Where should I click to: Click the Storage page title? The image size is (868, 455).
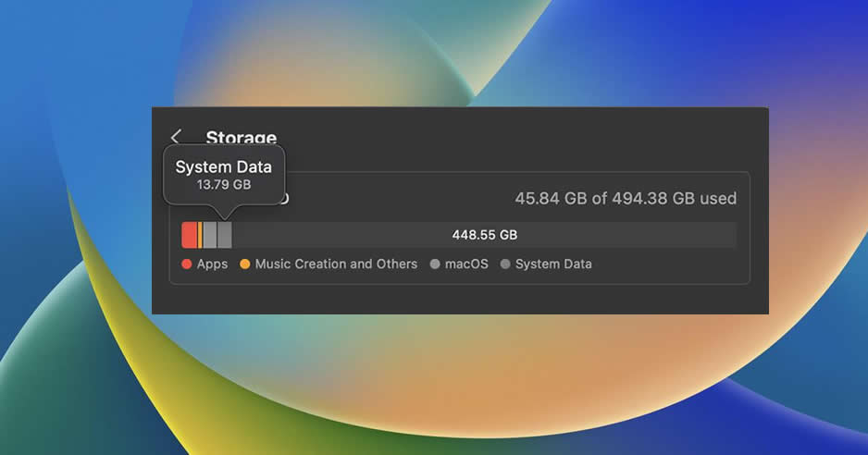click(x=242, y=137)
